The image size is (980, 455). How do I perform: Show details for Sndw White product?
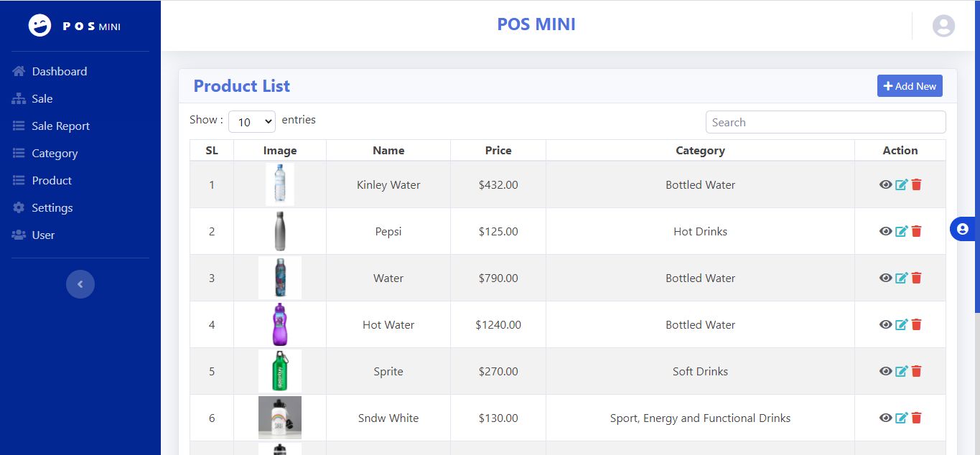click(x=885, y=418)
